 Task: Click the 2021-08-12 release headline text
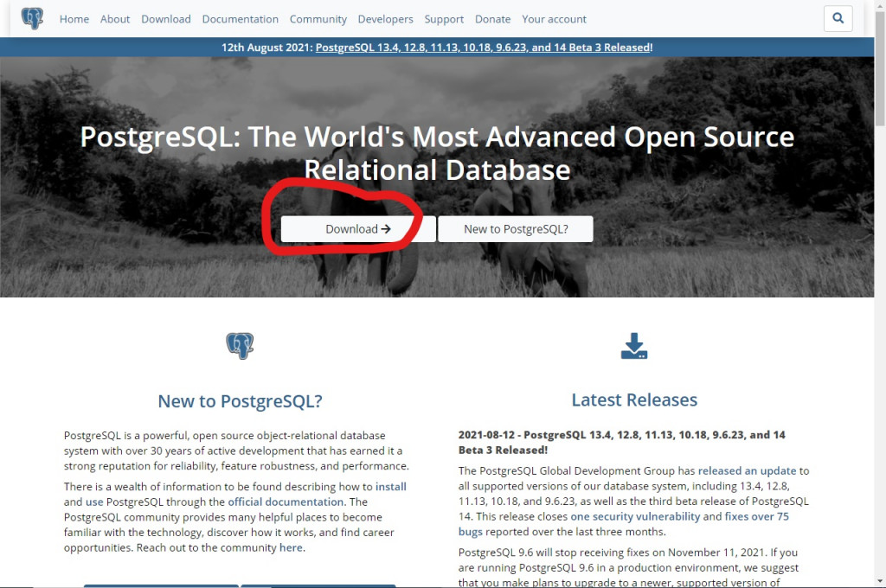[621, 442]
